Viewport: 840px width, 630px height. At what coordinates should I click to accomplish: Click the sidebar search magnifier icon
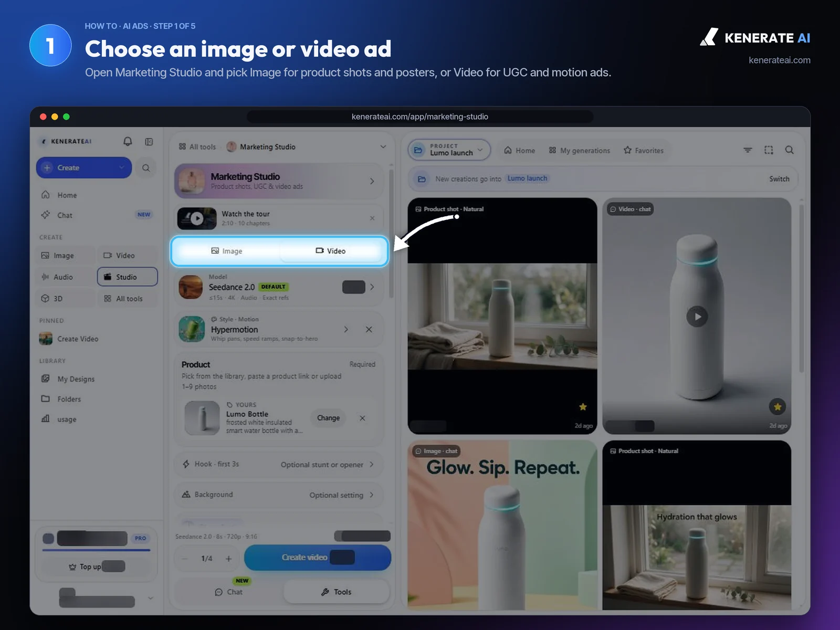(146, 168)
